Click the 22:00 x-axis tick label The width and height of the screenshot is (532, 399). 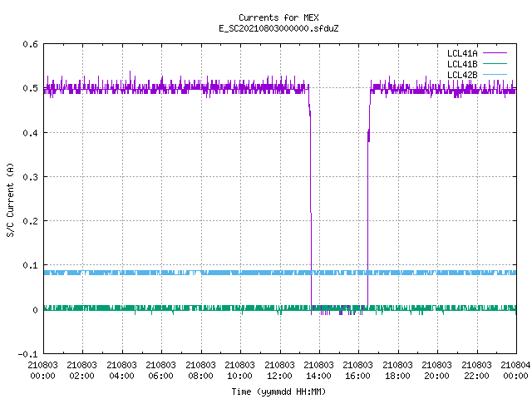476,376
